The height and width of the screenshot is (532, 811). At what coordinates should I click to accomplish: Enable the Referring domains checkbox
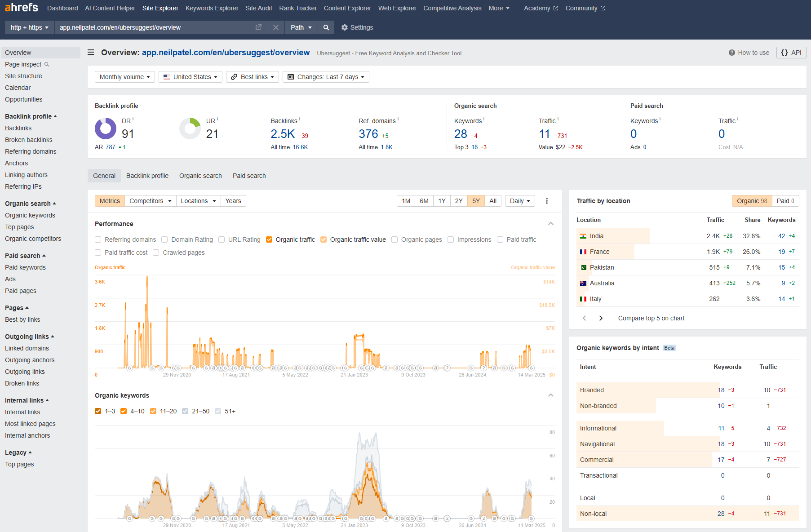tap(98, 239)
